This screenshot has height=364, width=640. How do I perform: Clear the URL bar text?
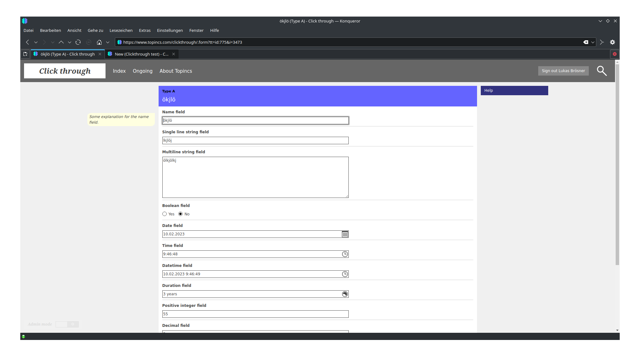point(586,42)
